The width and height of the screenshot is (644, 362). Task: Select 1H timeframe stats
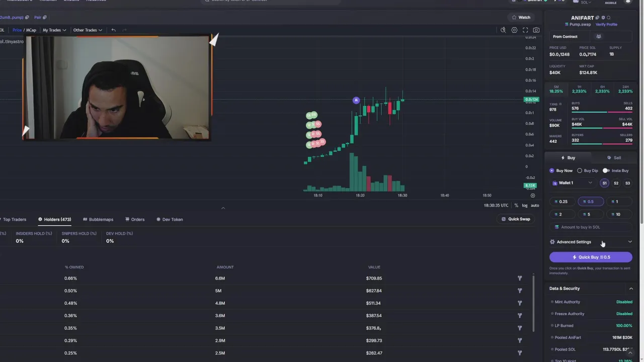[579, 89]
